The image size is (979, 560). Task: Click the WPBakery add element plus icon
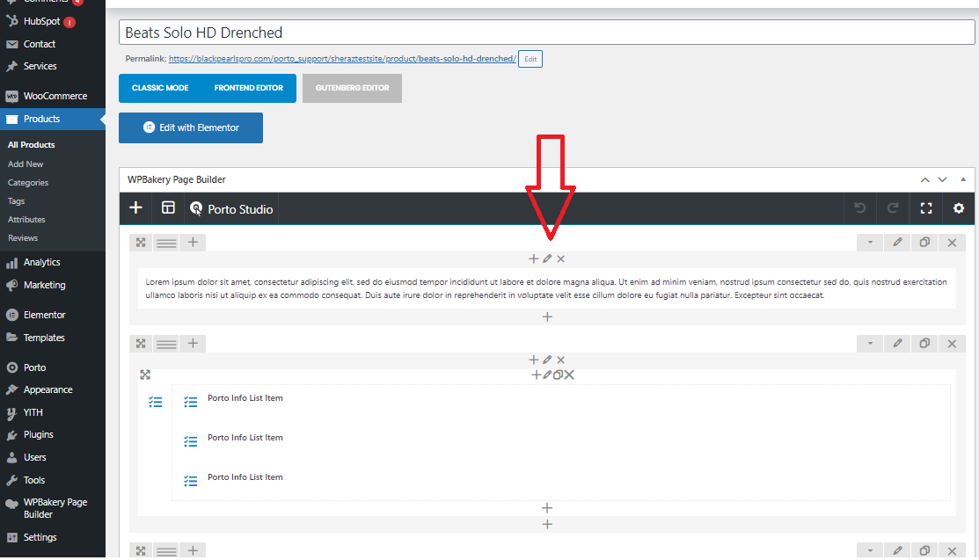(135, 208)
